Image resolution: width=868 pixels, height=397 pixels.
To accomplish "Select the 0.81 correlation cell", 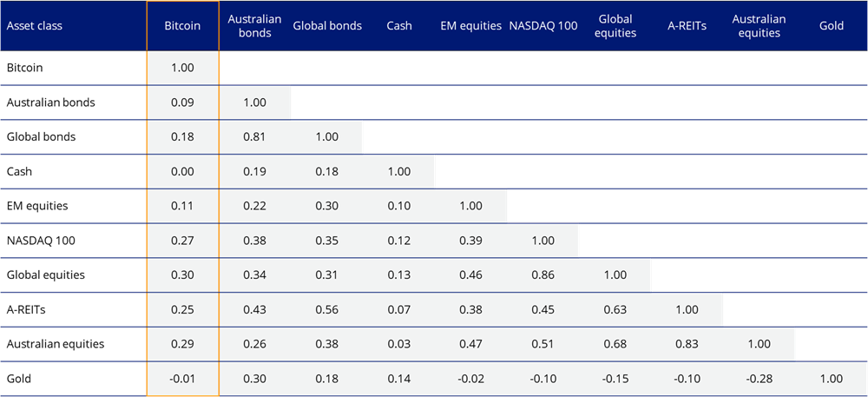I will pos(254,137).
